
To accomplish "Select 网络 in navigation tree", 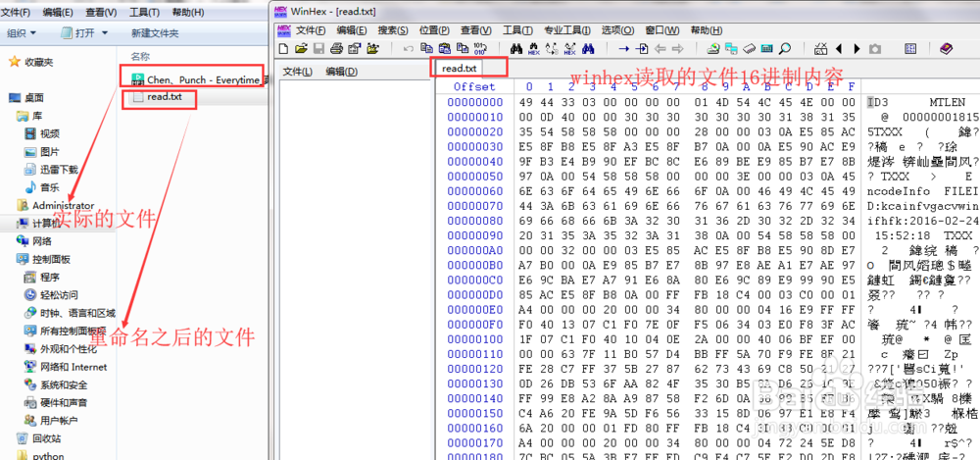I will (x=34, y=241).
